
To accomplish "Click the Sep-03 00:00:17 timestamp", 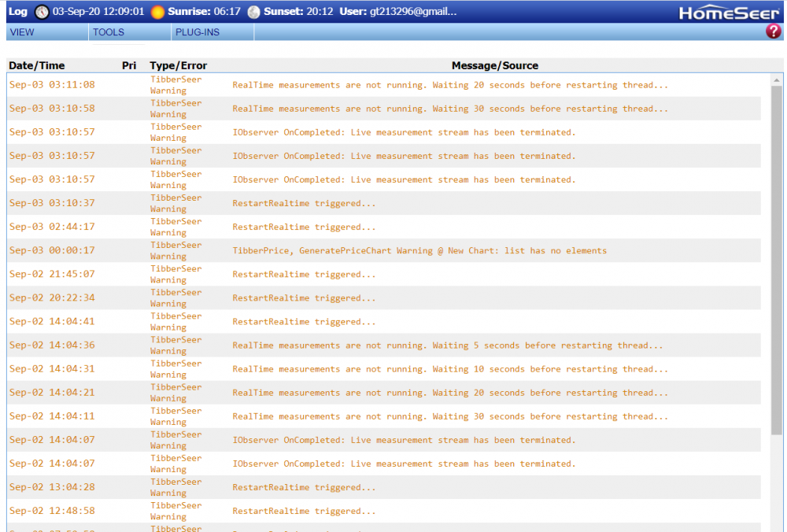I will [x=52, y=251].
